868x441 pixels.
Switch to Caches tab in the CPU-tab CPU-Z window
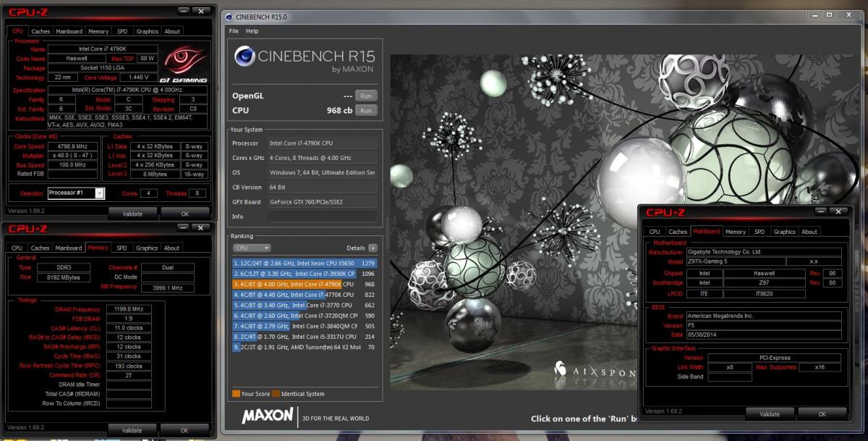[41, 31]
